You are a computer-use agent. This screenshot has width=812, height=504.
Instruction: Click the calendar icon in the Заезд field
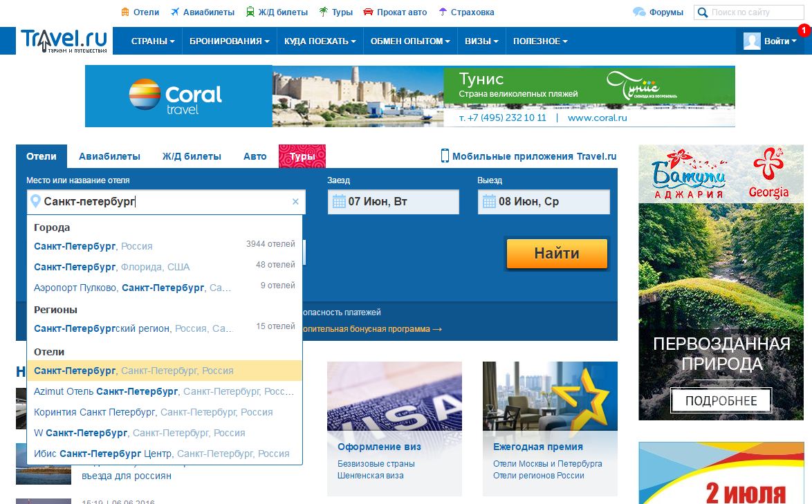[339, 201]
